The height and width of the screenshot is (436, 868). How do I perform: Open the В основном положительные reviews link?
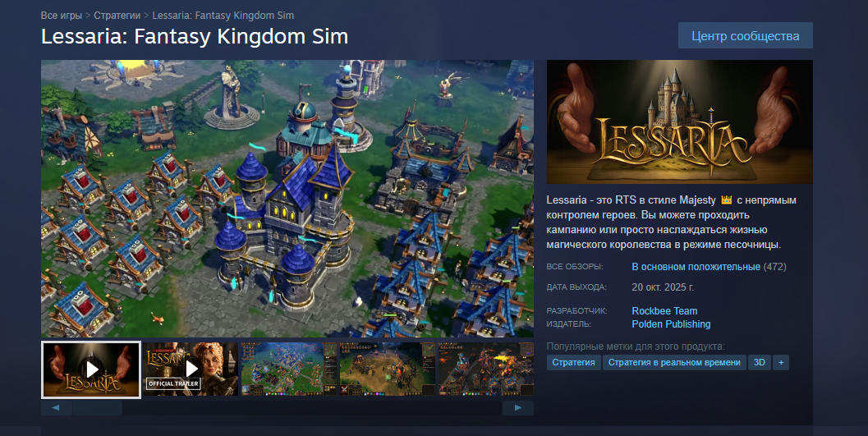pyautogui.click(x=696, y=267)
